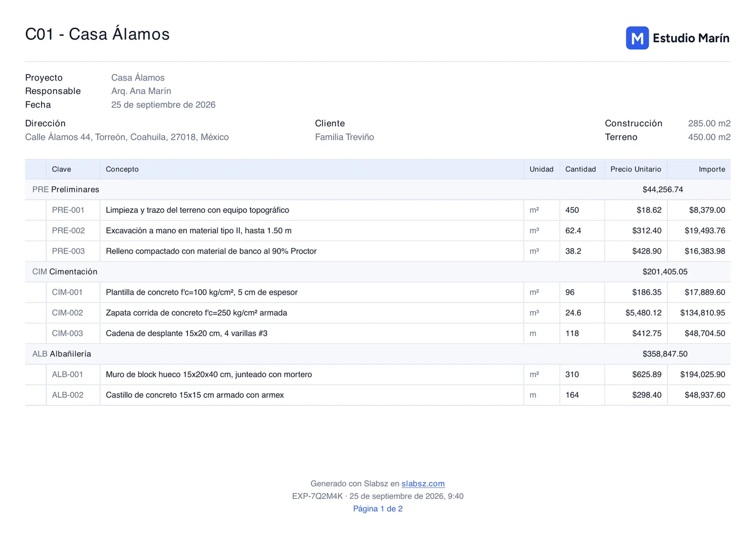Click responsable Arq. Ana Marín

click(141, 91)
